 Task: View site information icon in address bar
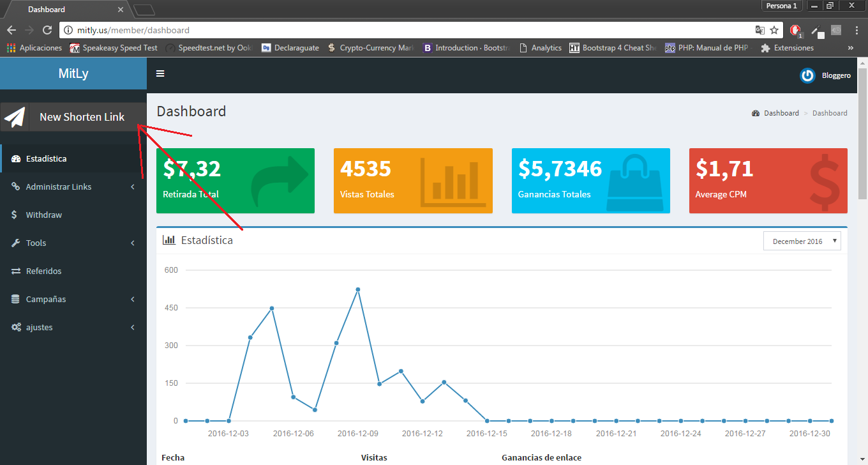click(70, 30)
